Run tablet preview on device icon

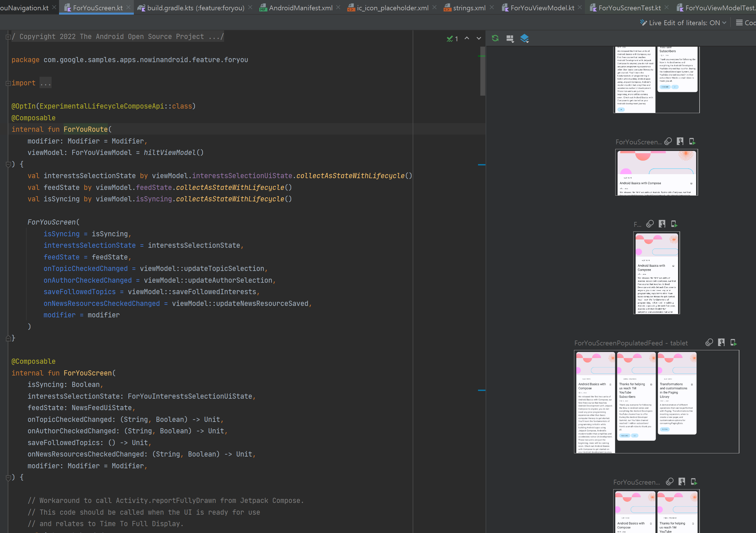733,343
